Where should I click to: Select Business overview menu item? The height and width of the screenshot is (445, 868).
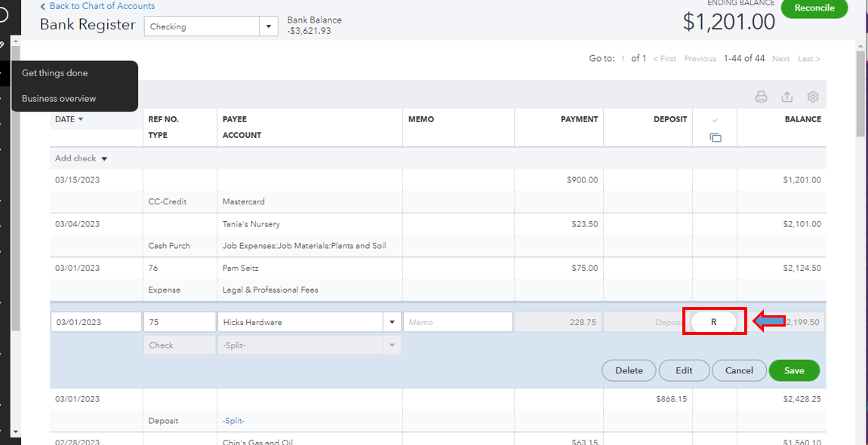(x=59, y=99)
